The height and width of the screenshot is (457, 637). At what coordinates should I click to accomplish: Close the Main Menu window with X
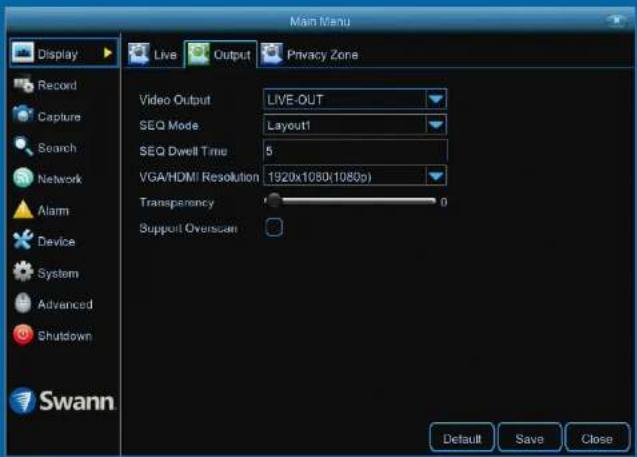[617, 20]
